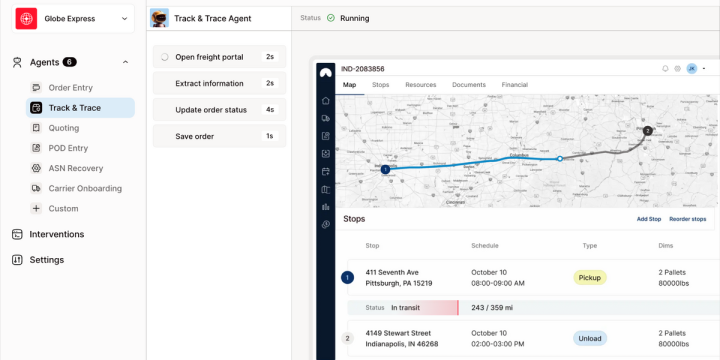Collapse the Agents section chevron

(125, 62)
